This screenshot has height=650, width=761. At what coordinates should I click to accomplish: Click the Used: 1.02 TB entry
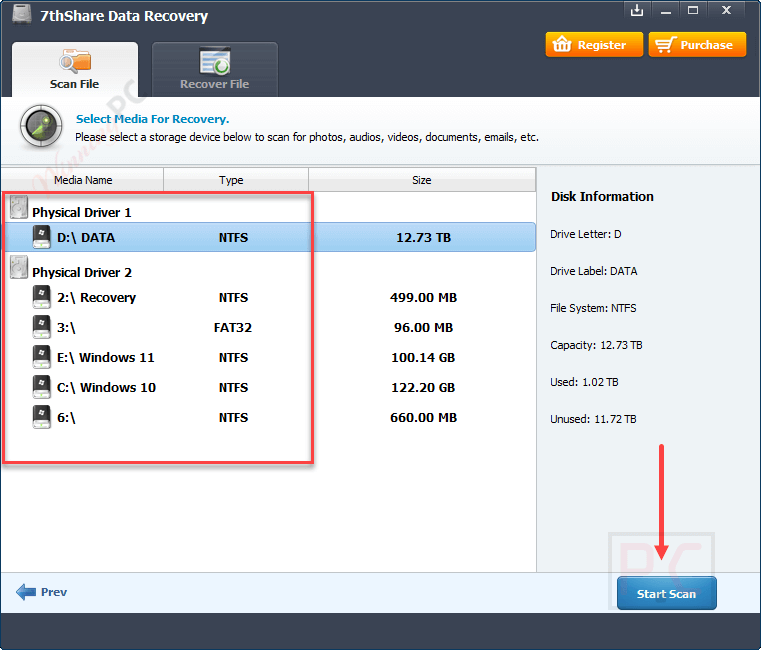pos(584,383)
